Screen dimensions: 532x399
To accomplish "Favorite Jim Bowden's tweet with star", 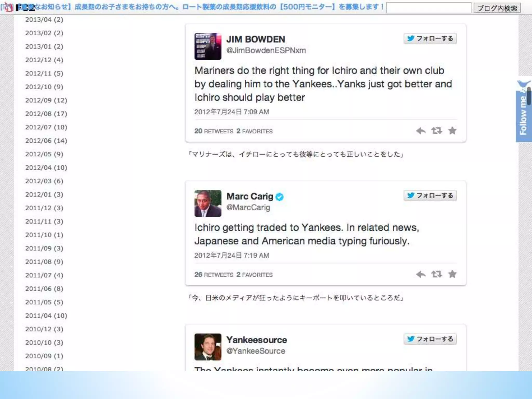I will [452, 131].
